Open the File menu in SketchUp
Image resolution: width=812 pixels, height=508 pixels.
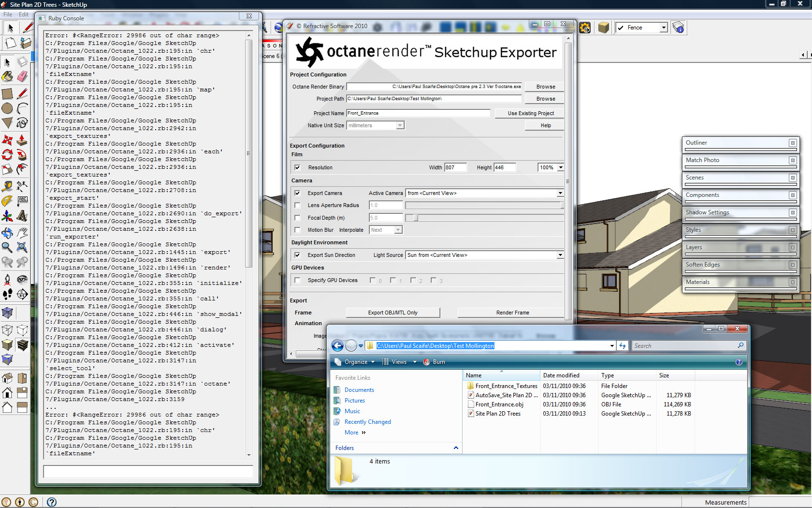click(8, 15)
